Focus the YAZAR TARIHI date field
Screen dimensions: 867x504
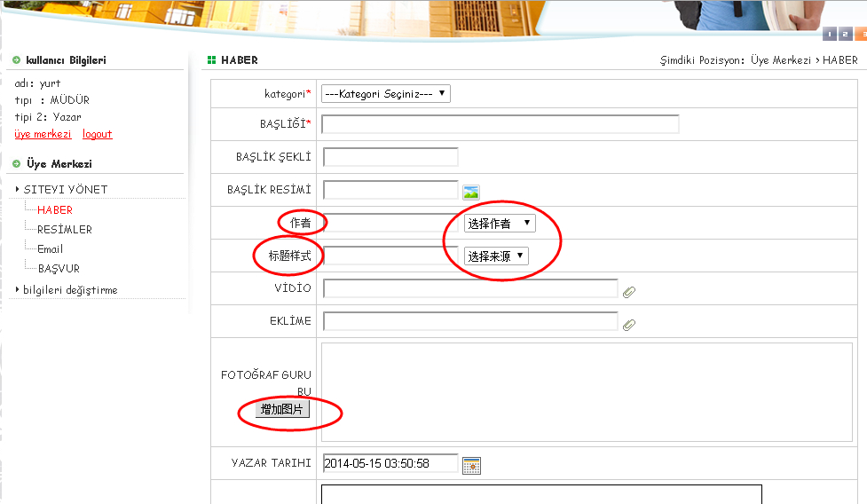click(390, 464)
